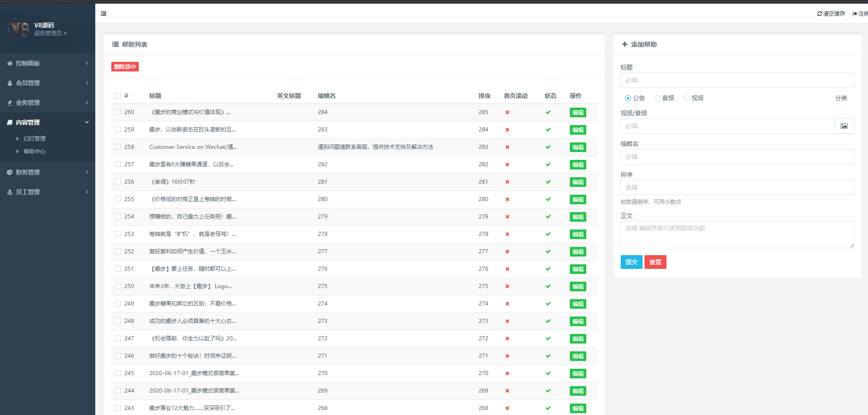Tick the checkbox for row 259

tap(118, 130)
